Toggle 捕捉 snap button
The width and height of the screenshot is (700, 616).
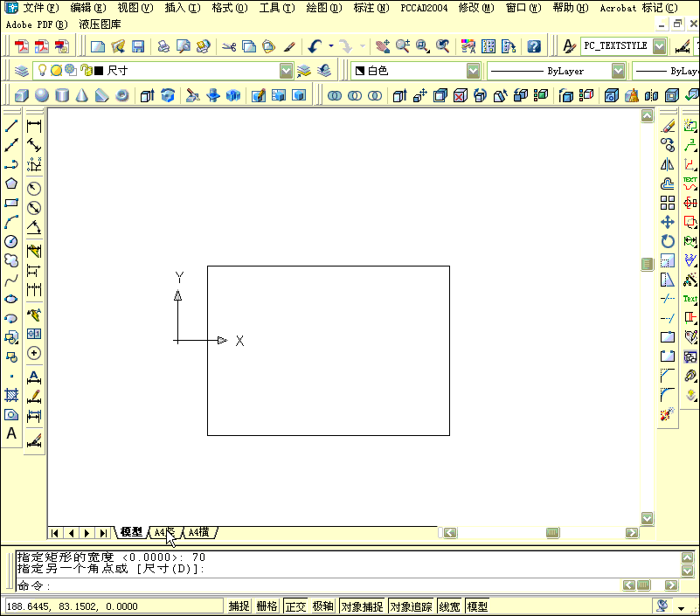pyautogui.click(x=239, y=606)
